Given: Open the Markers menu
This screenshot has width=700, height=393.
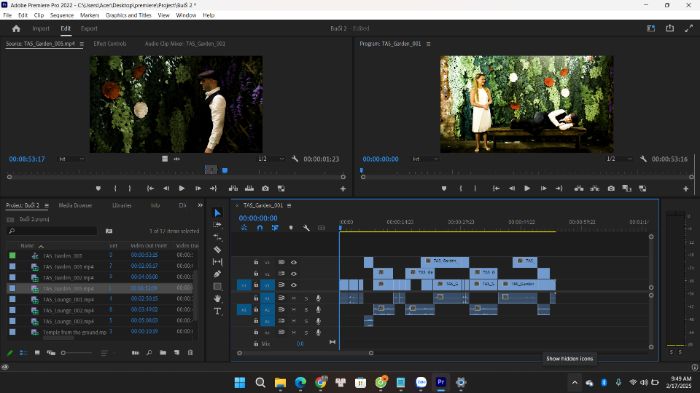Looking at the screenshot, I should click(89, 15).
